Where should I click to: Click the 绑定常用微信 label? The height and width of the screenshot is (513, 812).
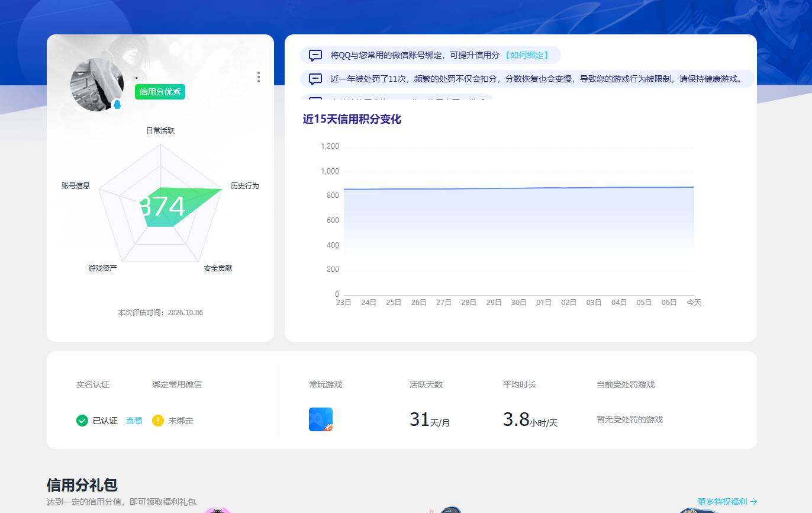(x=177, y=384)
